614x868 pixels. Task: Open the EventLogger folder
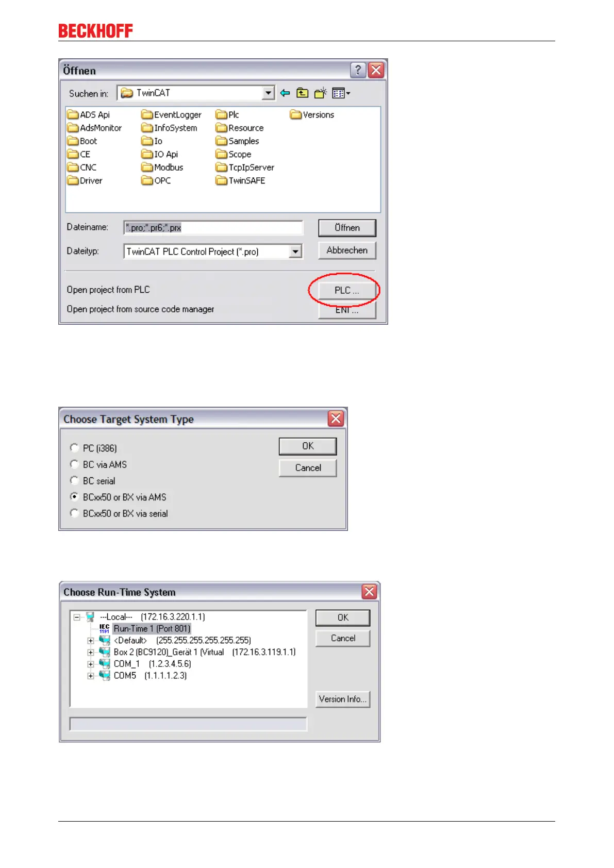point(171,114)
